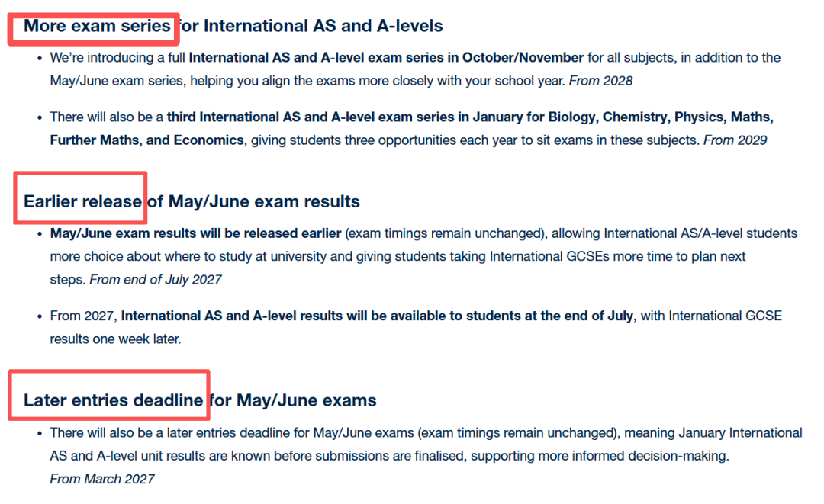Click the italic "From 2029" note
Viewport: 824px width, 504px height.
pos(735,140)
